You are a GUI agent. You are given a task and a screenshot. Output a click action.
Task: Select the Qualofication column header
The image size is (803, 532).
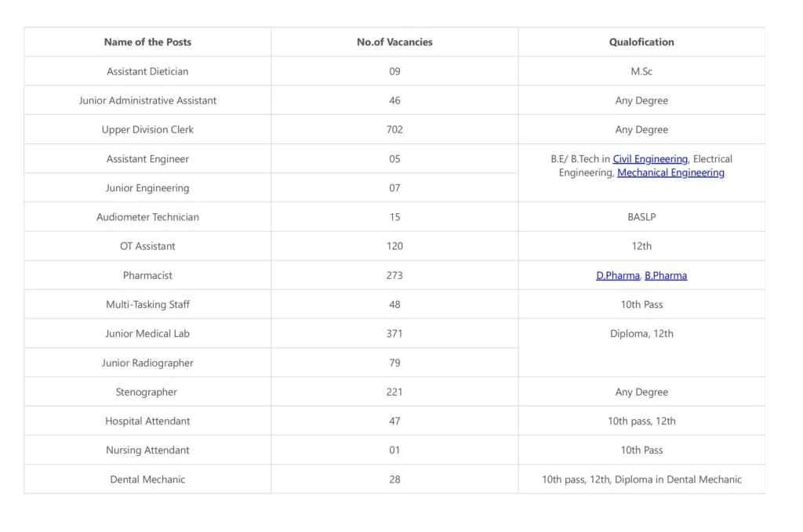(x=641, y=42)
